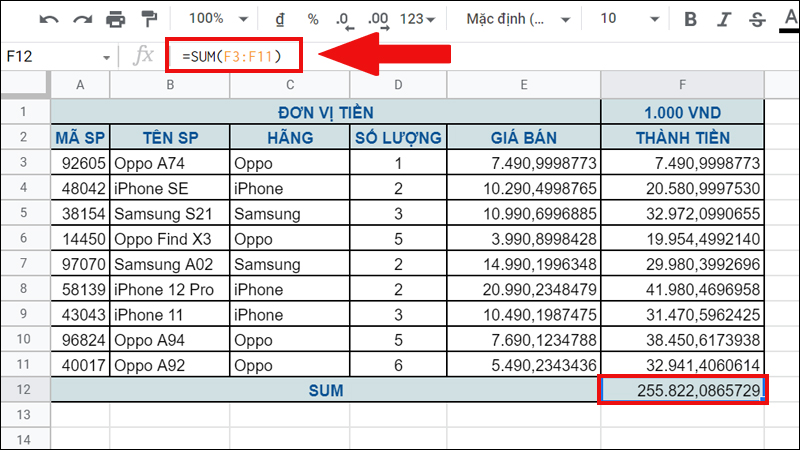Open the 100% zoom dropdown
Image resolution: width=800 pixels, height=450 pixels.
213,19
